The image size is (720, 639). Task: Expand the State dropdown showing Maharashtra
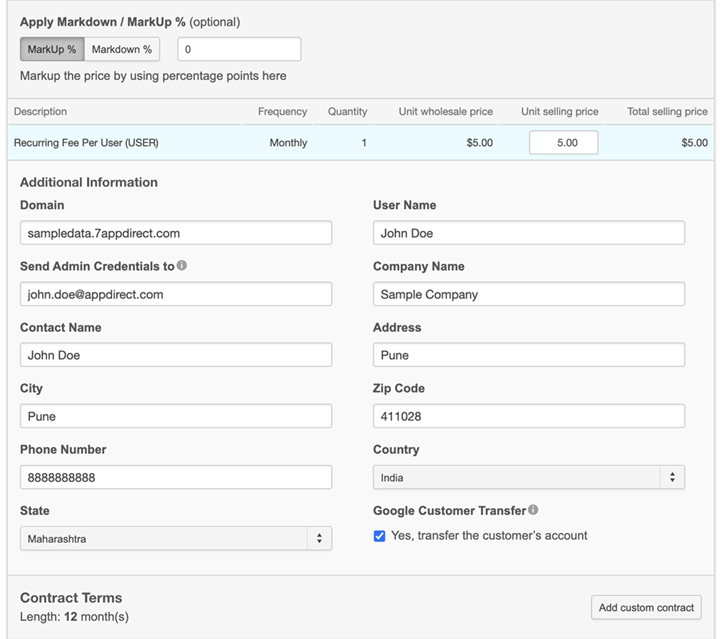click(x=175, y=539)
